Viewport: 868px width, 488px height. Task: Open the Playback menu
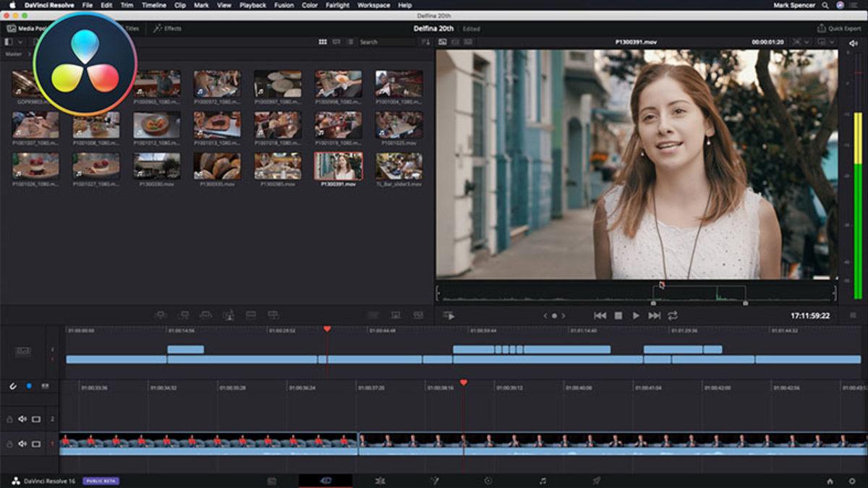pyautogui.click(x=252, y=5)
